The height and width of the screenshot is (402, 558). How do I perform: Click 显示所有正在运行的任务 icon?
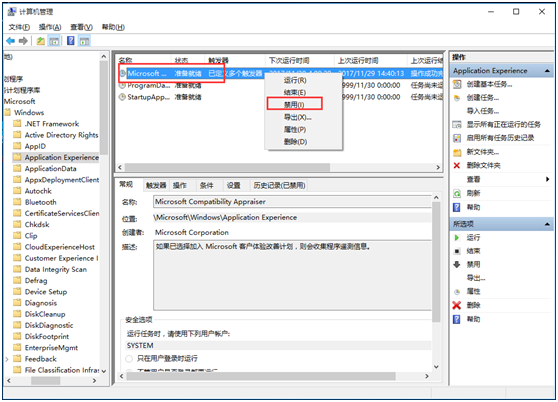457,125
